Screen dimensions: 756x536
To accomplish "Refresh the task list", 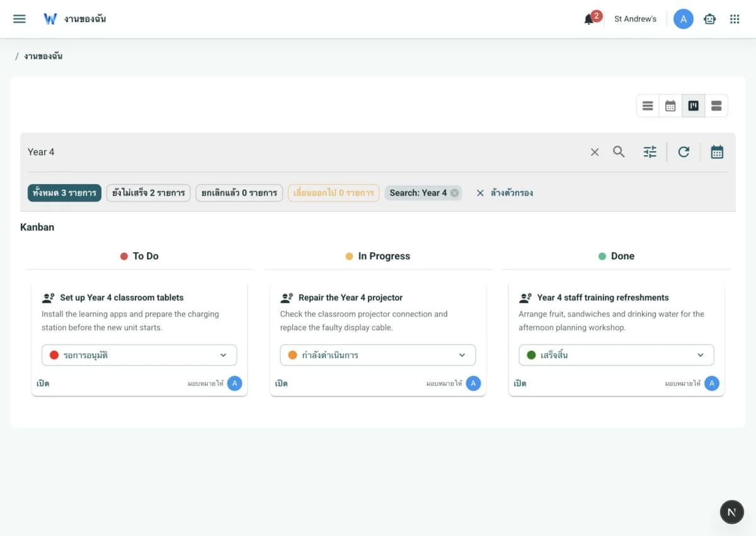I will click(x=684, y=152).
